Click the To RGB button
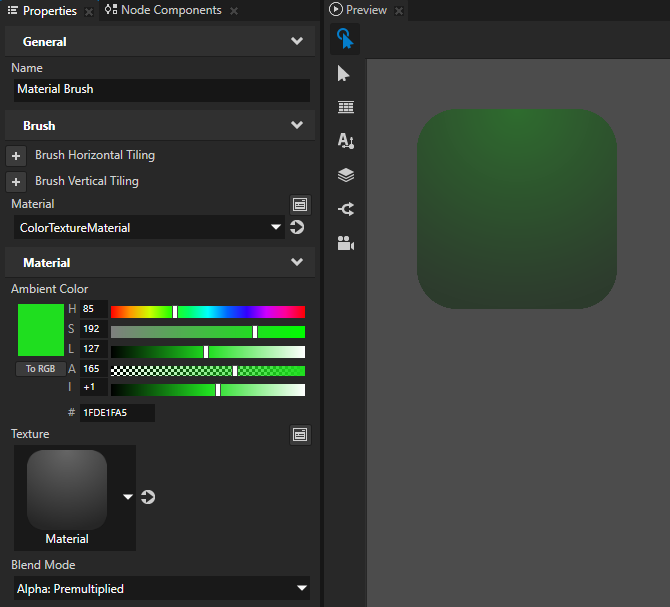Screen dimensions: 670x607 tap(41, 369)
